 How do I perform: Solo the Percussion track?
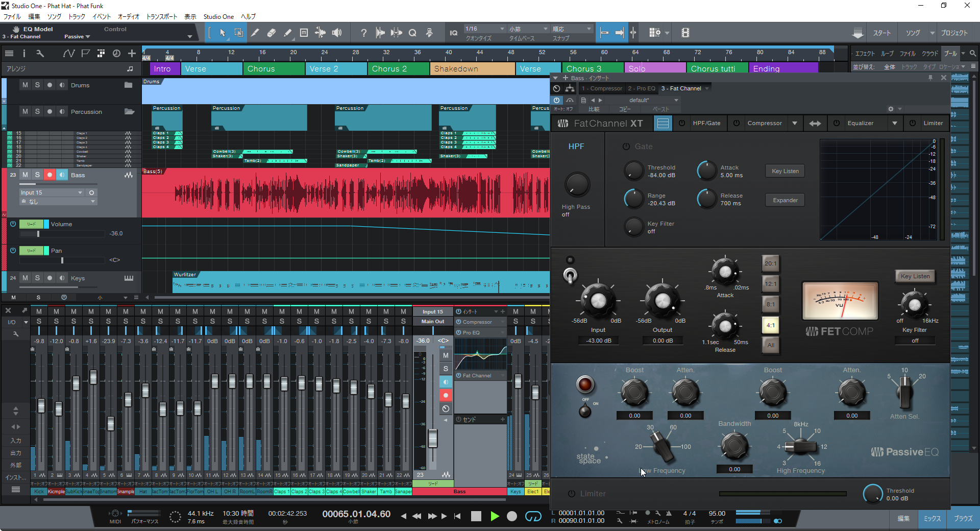[x=37, y=111]
